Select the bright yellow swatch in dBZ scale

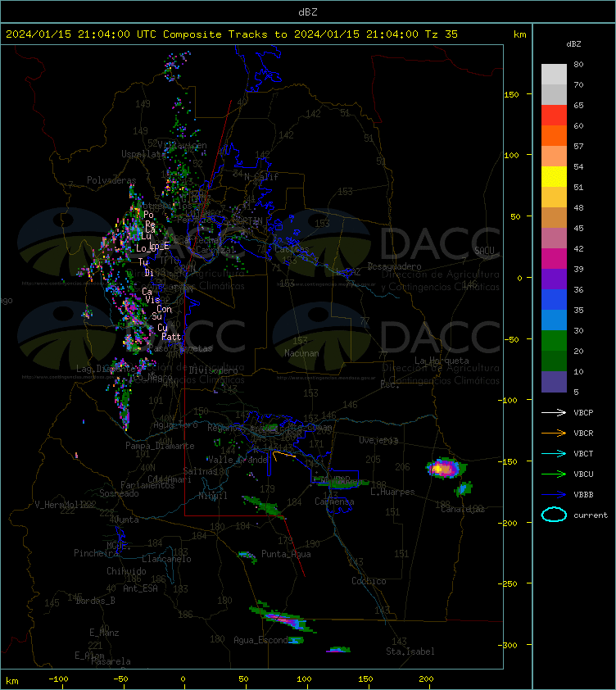click(554, 176)
